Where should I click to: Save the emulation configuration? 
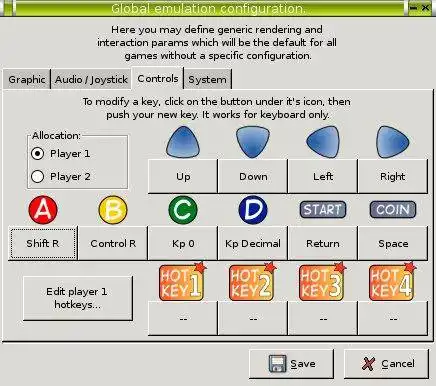coord(291,364)
